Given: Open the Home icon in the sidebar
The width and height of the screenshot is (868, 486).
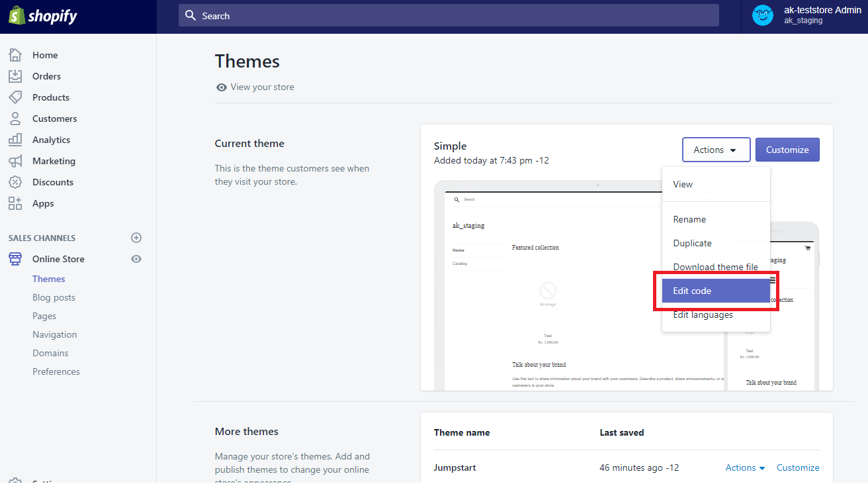Looking at the screenshot, I should coord(15,55).
